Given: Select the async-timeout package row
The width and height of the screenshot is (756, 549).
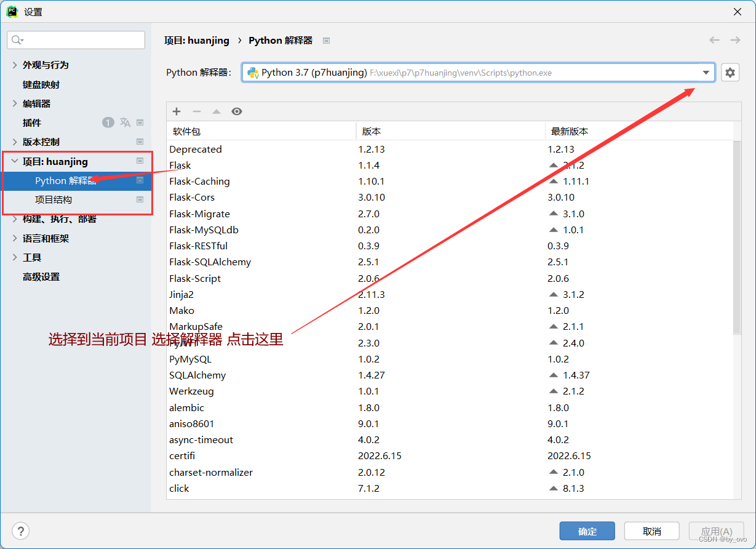Looking at the screenshot, I should click(450, 439).
